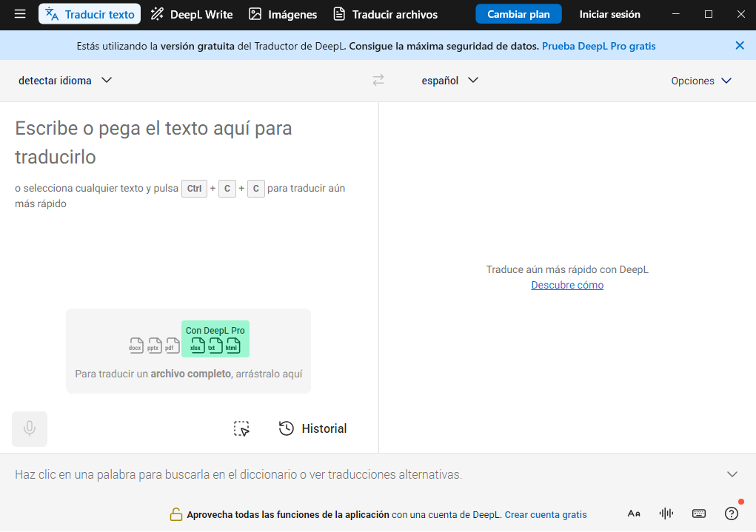Open the Crear cuenta gratis link
The height and width of the screenshot is (532, 756).
click(x=545, y=515)
